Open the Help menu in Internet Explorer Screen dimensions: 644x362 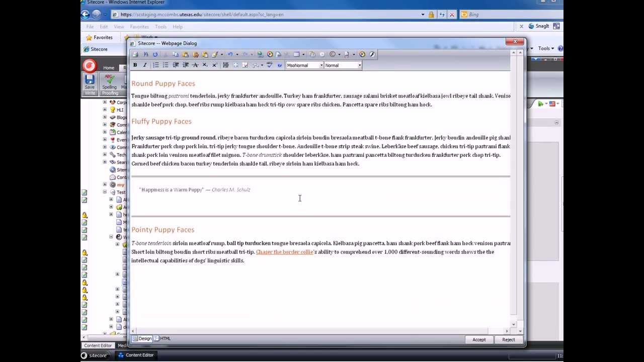pyautogui.click(x=178, y=27)
